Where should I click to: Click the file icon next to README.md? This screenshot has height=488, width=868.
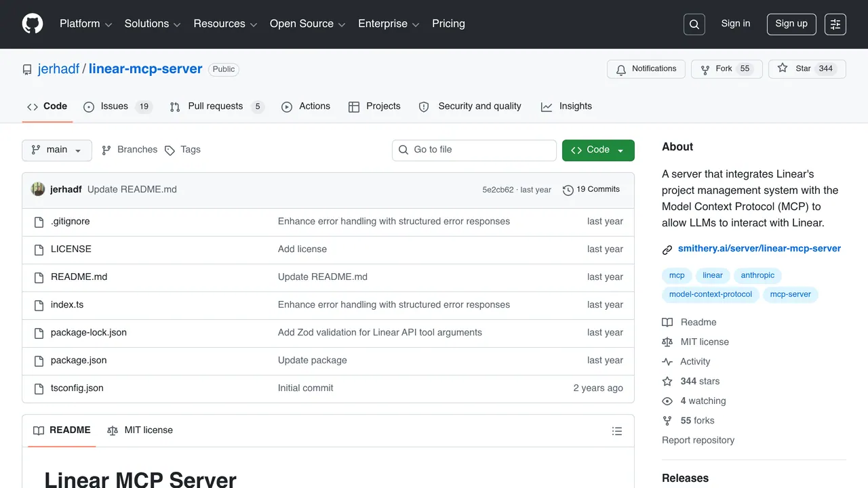point(39,277)
